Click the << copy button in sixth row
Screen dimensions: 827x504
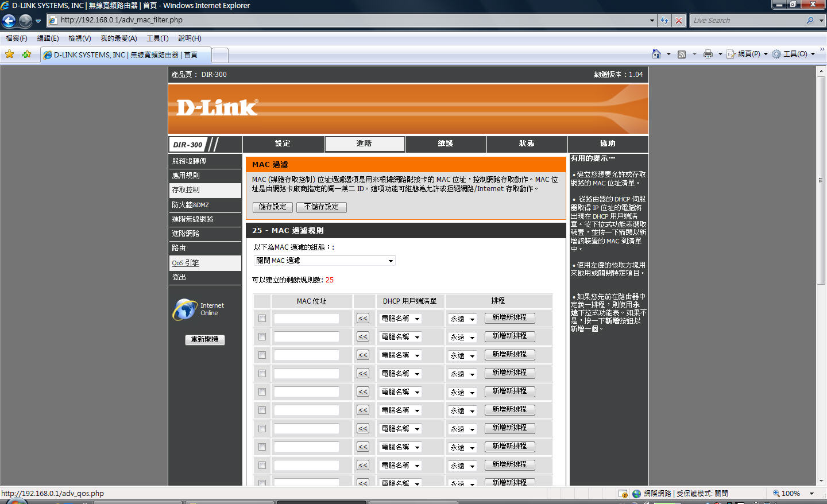click(363, 410)
